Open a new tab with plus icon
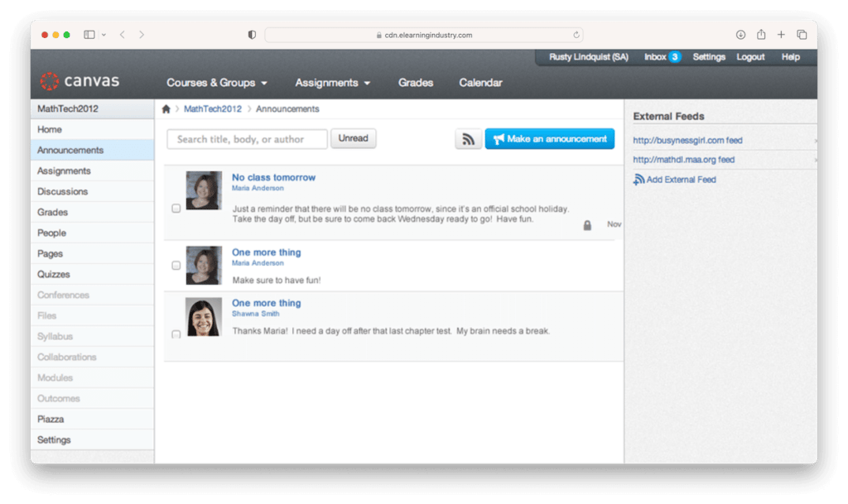The width and height of the screenshot is (848, 504). click(781, 35)
